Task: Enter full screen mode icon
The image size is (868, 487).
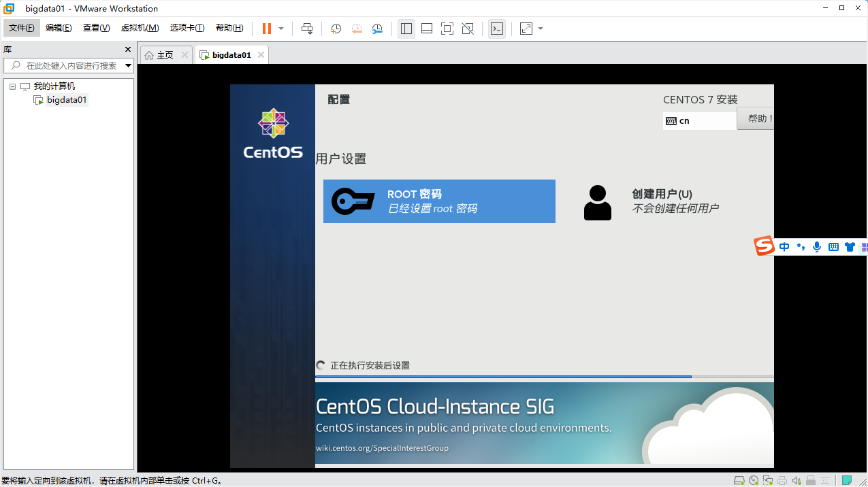Action: tap(447, 29)
